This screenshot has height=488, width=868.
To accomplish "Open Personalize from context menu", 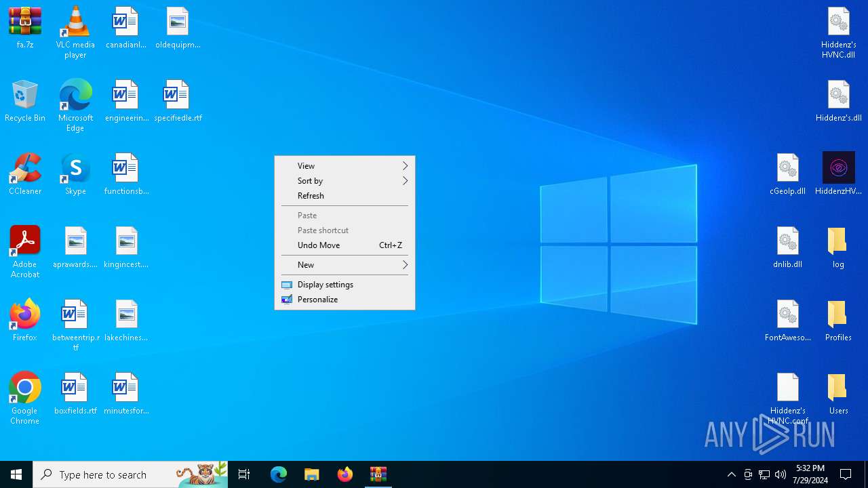I will click(344, 300).
